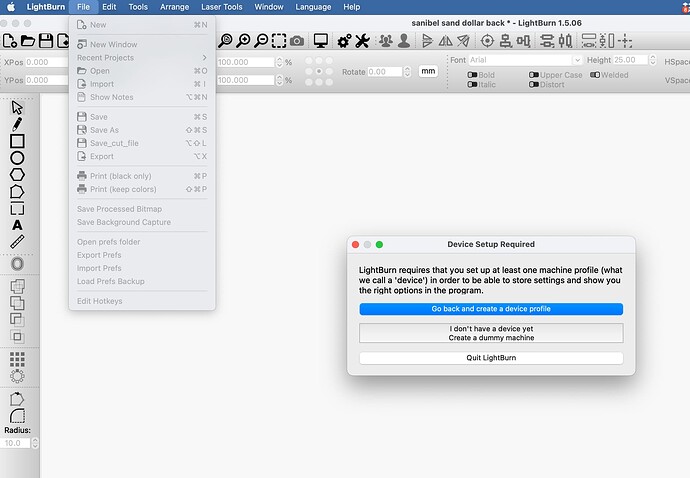Click the Group shapes icon
Screen dimensions: 690x478
(x=386, y=41)
